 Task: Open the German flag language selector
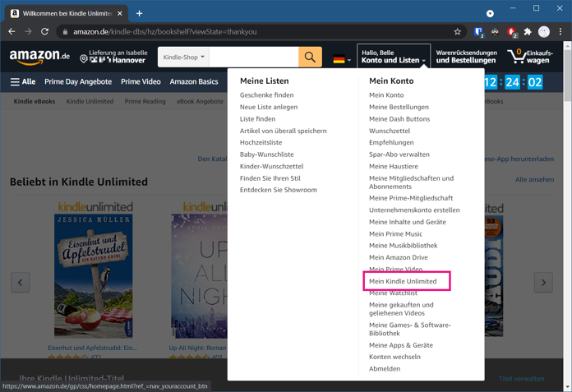point(342,59)
